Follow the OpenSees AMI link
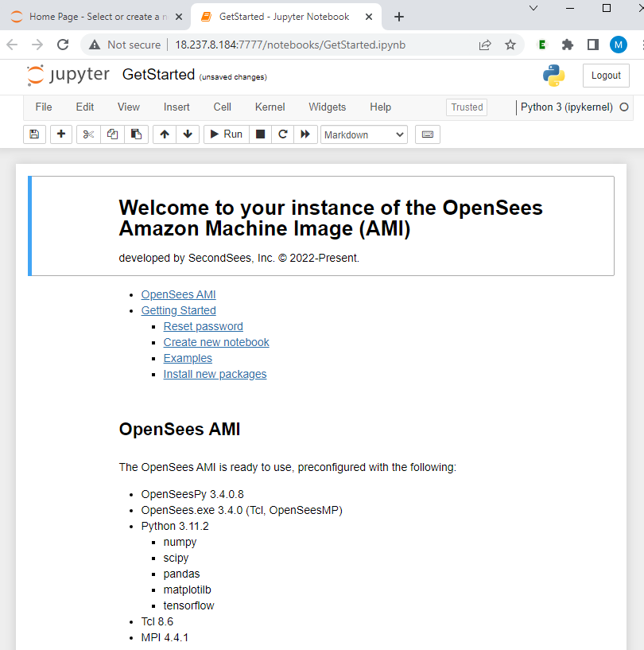The height and width of the screenshot is (650, 644). click(x=178, y=294)
